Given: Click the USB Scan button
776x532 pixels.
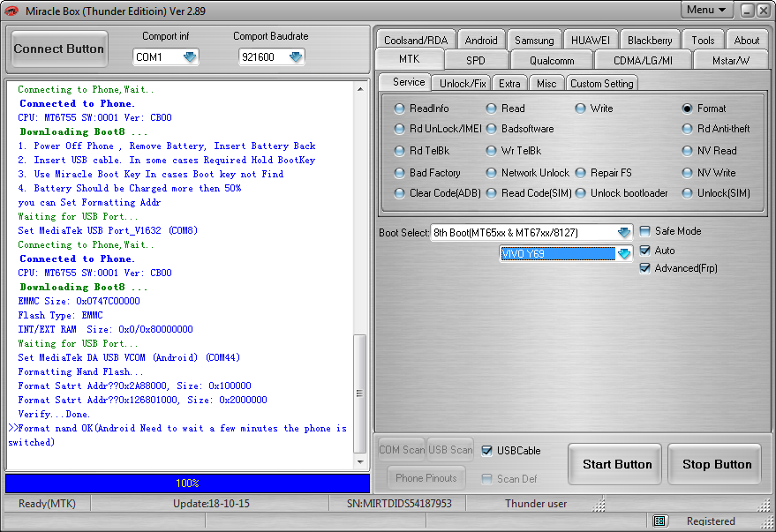Looking at the screenshot, I should pos(450,450).
